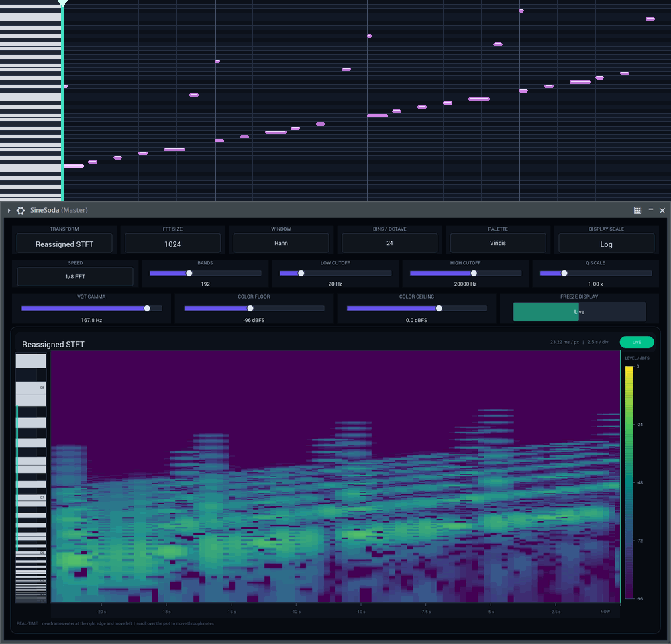Open the Speed dropdown showing 1/8 FFT
The height and width of the screenshot is (644, 671).
tap(75, 277)
